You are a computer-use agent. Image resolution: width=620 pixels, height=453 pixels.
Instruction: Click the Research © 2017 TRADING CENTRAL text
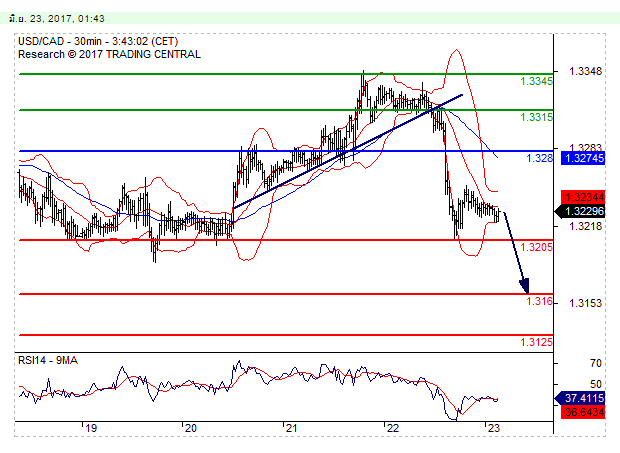pos(109,54)
